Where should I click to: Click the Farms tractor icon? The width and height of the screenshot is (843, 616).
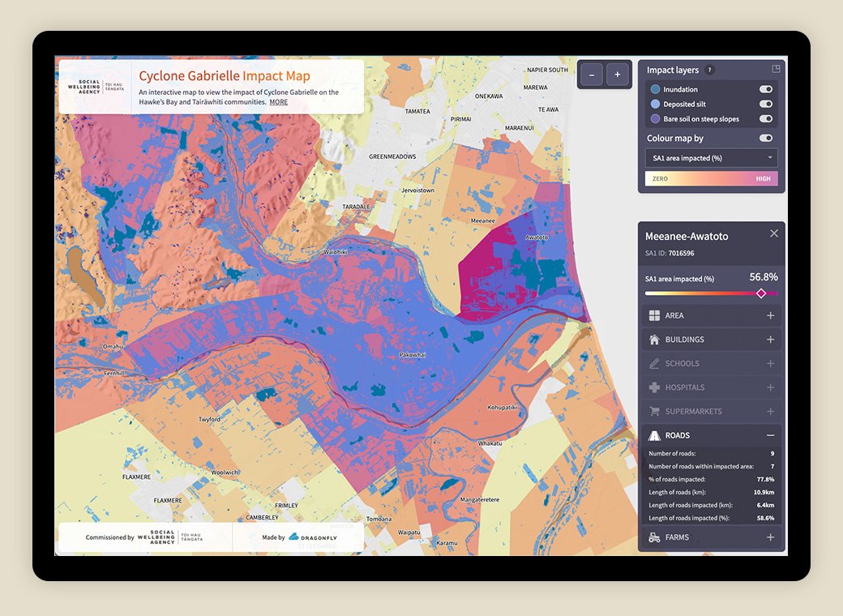click(x=654, y=537)
